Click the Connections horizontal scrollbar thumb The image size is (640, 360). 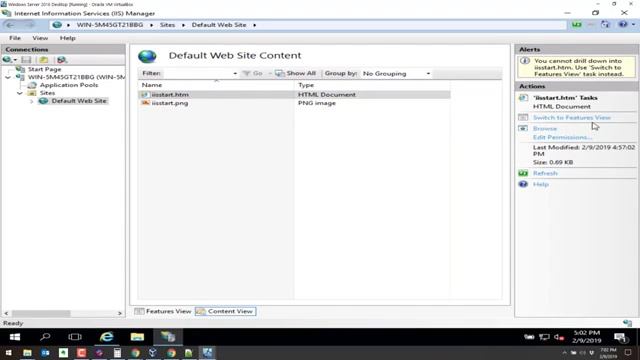41,313
